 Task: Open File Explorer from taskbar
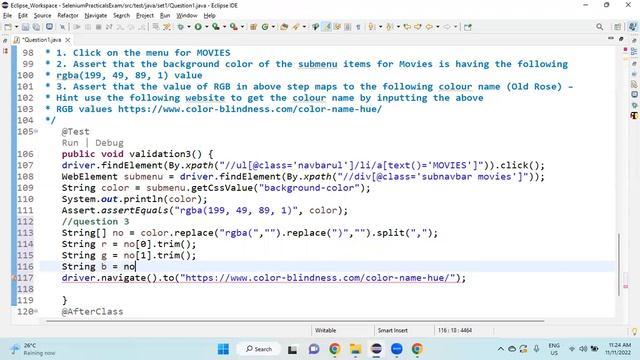point(356,349)
